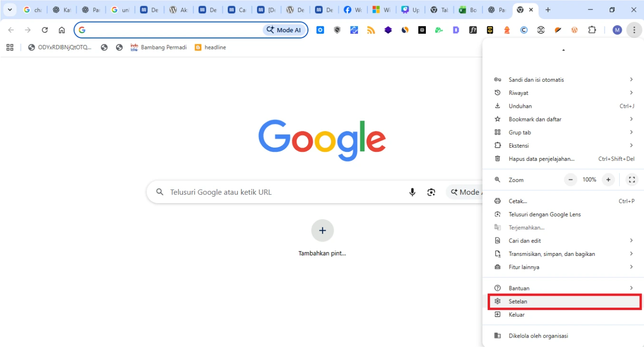
Task: Switch to the 'Kat' ChatGPT tab
Action: click(62, 9)
